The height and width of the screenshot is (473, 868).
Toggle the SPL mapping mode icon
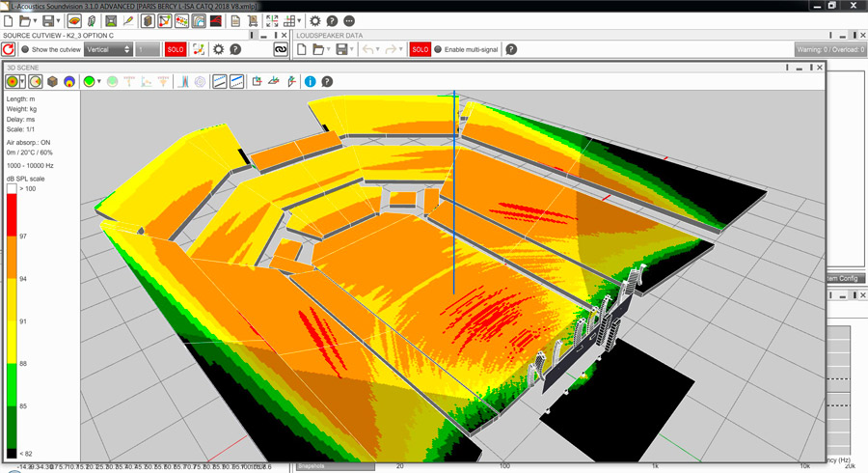click(x=74, y=21)
